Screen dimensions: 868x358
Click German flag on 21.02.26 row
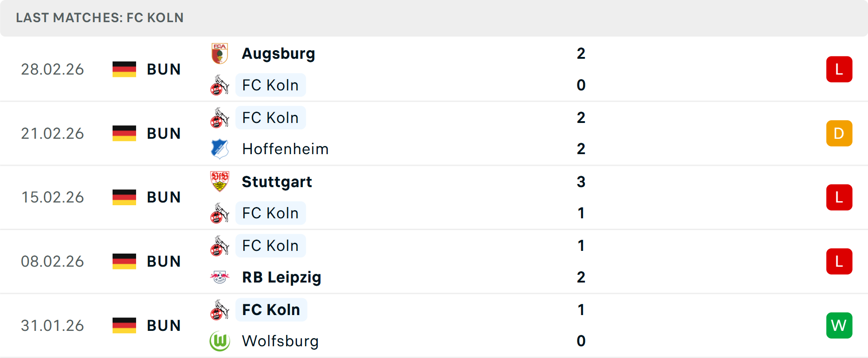[124, 133]
